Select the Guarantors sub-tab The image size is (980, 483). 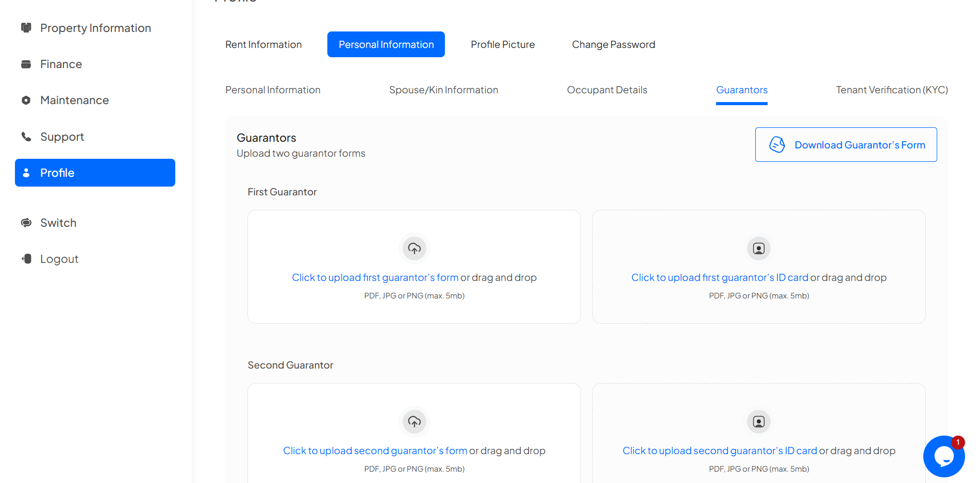point(742,90)
